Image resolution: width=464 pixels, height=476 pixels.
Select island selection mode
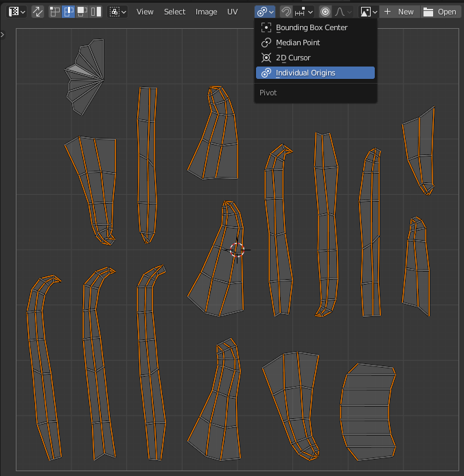95,12
